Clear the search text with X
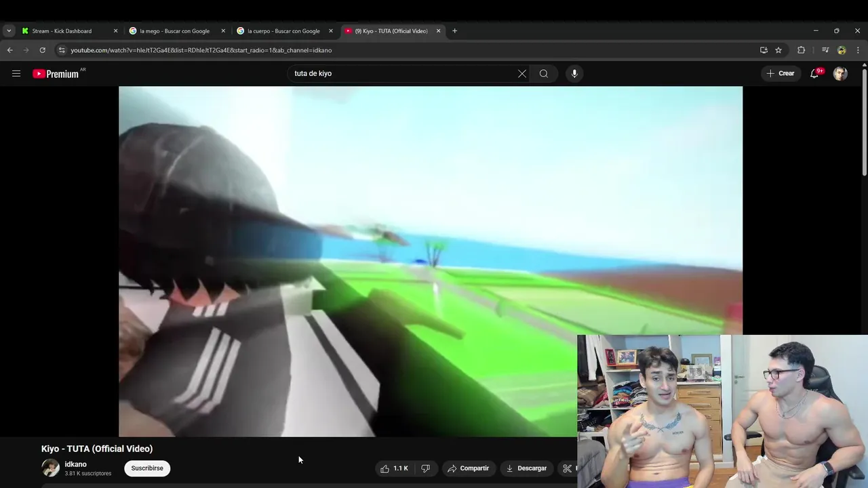This screenshot has width=868, height=488. click(x=522, y=73)
